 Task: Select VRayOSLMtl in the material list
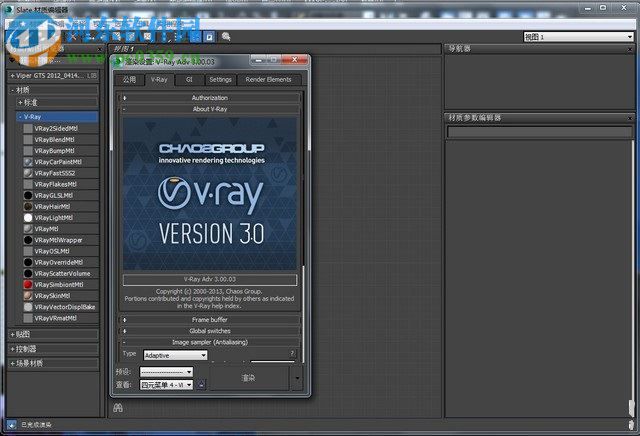click(x=60, y=251)
